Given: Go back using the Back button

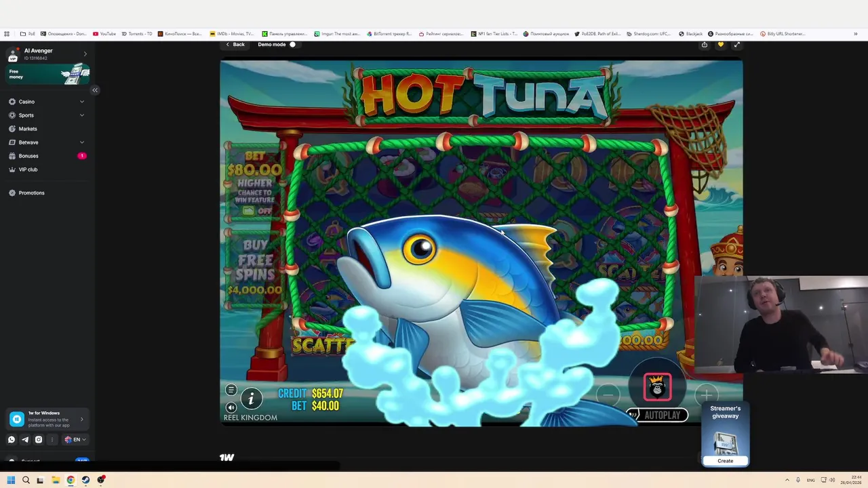Looking at the screenshot, I should (235, 45).
